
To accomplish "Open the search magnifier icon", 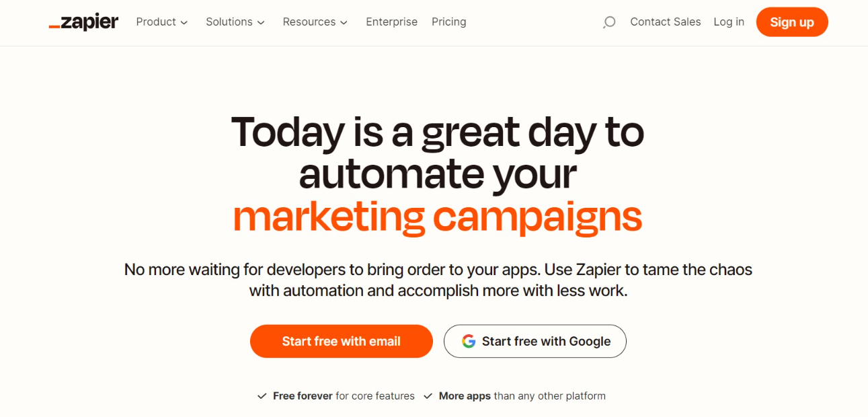I will pos(609,22).
